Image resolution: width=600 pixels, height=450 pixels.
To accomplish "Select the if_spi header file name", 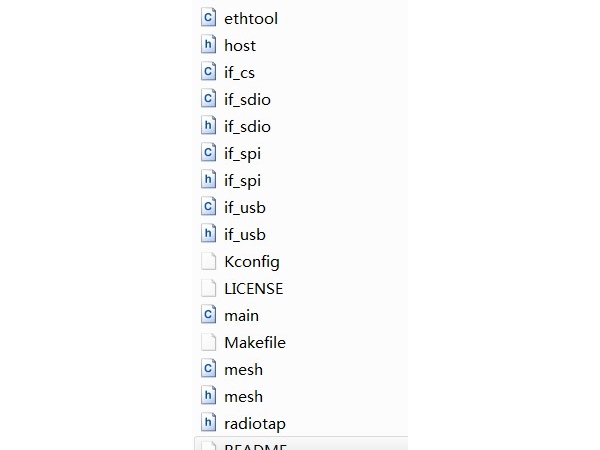I will click(x=242, y=180).
